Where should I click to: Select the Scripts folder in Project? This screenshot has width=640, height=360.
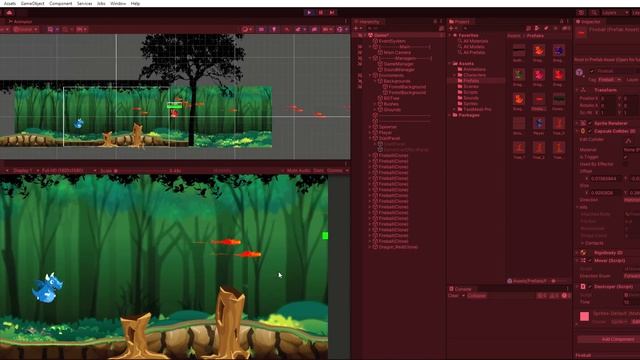tap(470, 92)
